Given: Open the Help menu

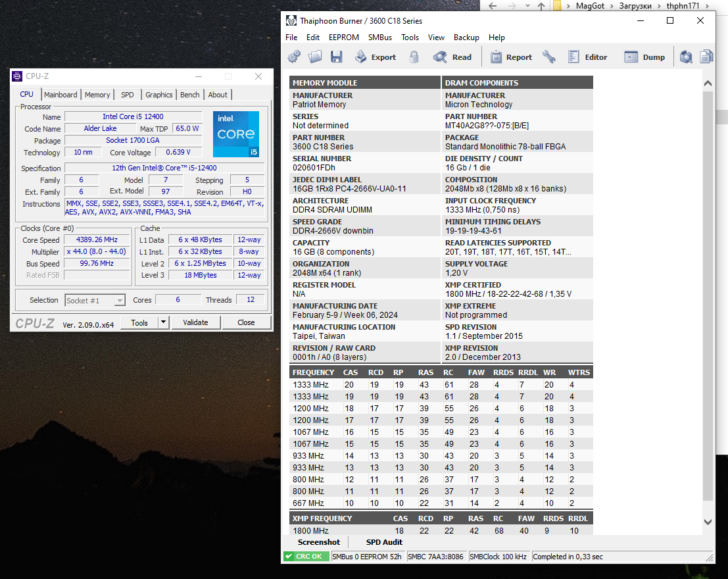Looking at the screenshot, I should pos(497,38).
